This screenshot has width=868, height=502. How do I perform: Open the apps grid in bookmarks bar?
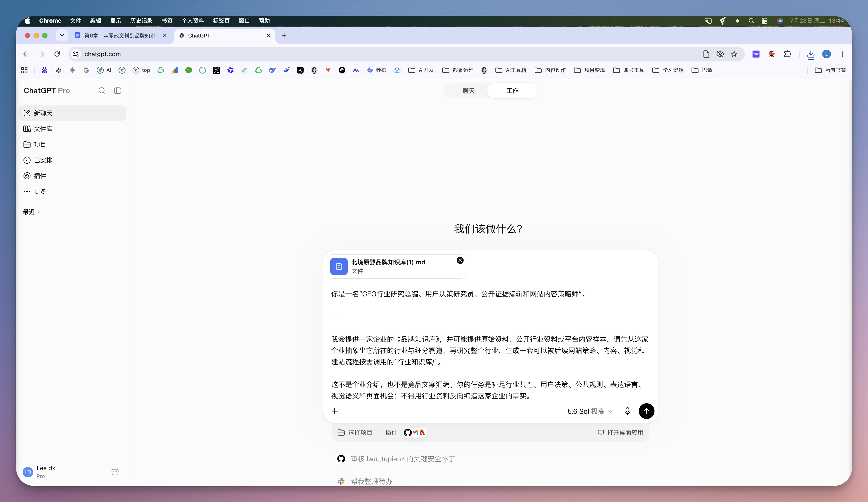point(24,70)
